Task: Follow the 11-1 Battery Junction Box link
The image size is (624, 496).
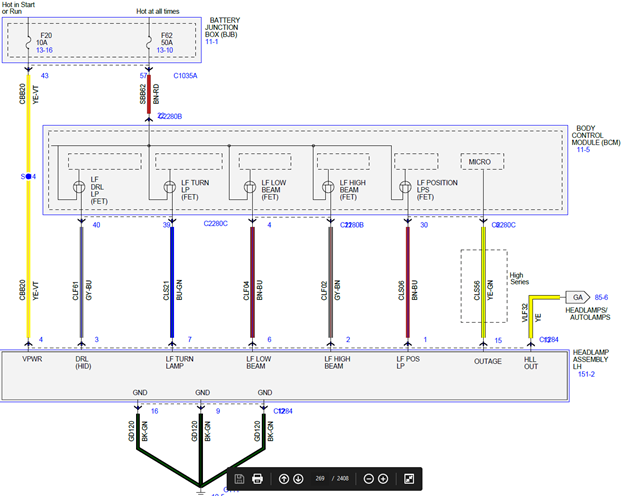Action: click(x=211, y=42)
